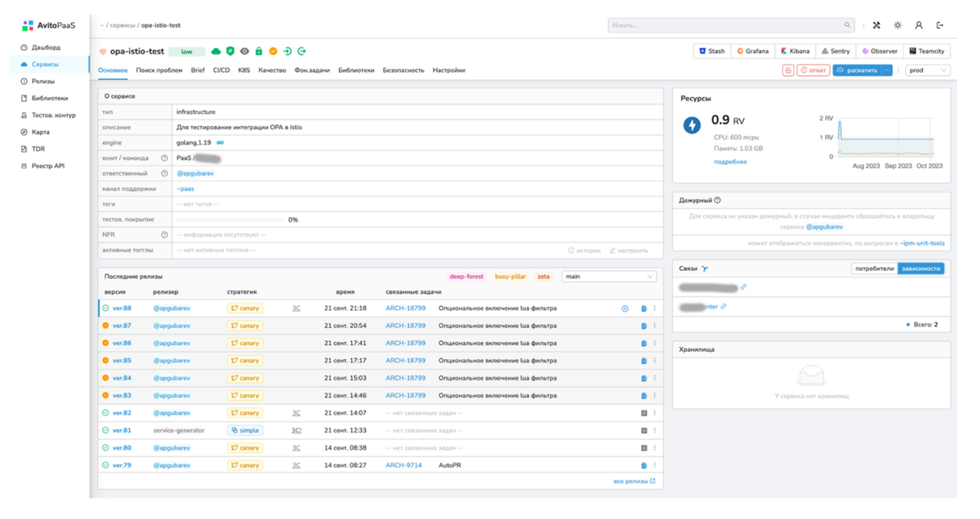The width and height of the screenshot is (980, 519).
Task: Click the green shield badge icon
Action: 230,51
